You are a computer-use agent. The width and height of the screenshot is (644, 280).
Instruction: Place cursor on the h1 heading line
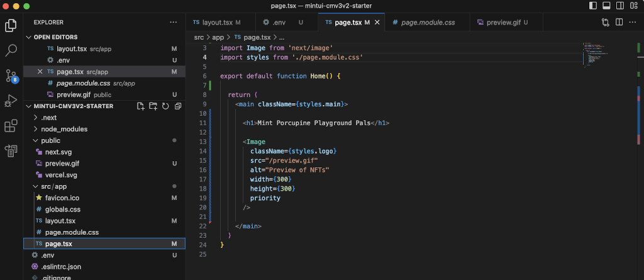pos(315,123)
